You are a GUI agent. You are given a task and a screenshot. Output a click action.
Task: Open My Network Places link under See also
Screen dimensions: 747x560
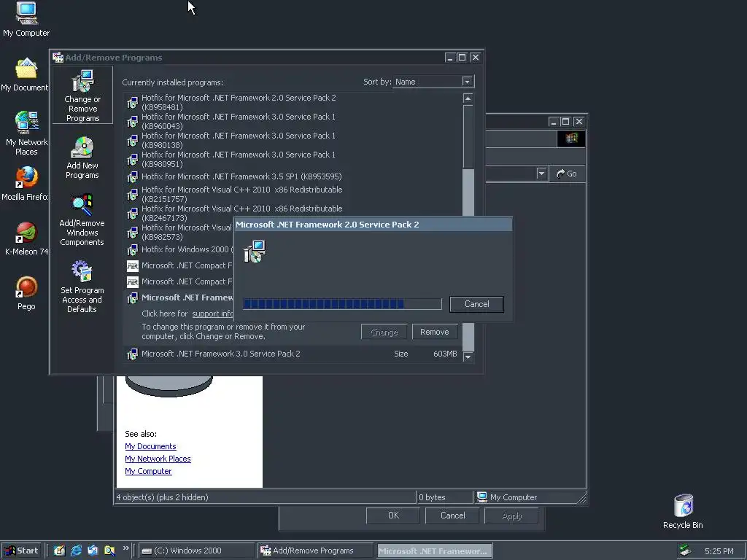tap(158, 459)
